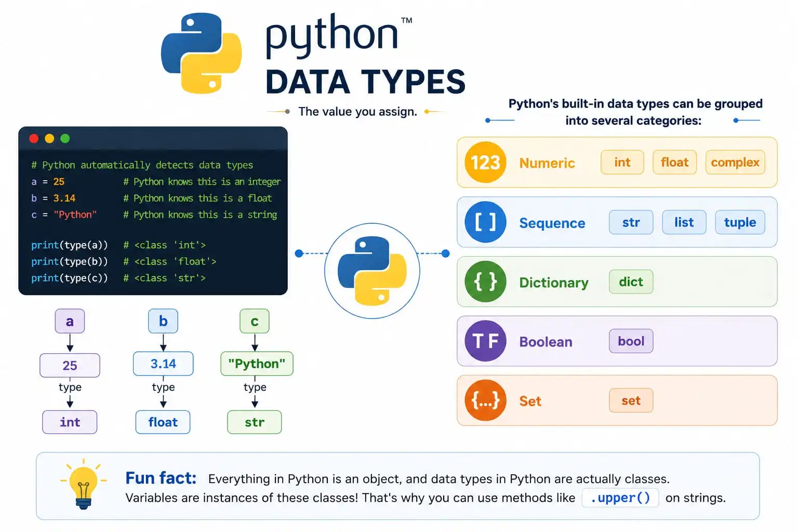Viewport: 798px width, 532px height.
Task: Click the dict tag in Dictionary row
Action: tap(631, 282)
